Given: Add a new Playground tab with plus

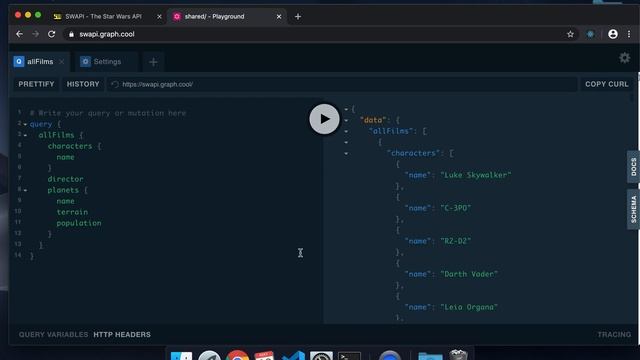Looking at the screenshot, I should [153, 62].
